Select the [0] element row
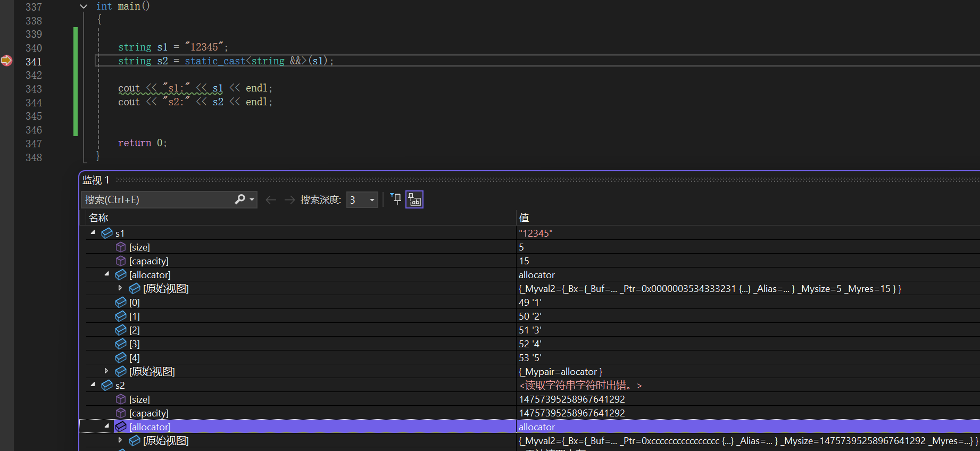The height and width of the screenshot is (451, 980). click(533, 302)
